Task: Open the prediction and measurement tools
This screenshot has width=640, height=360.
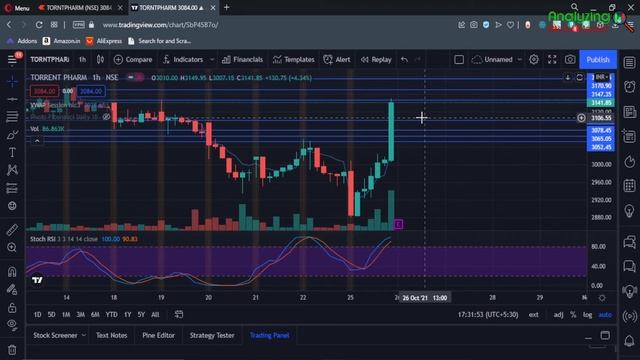Action: (12, 188)
